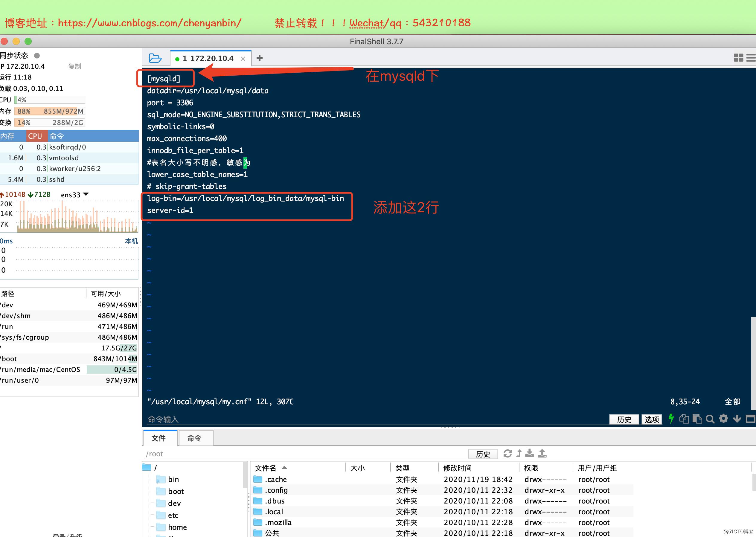Select the etc folder in tree
Screen dimensions: 756x537
[167, 515]
